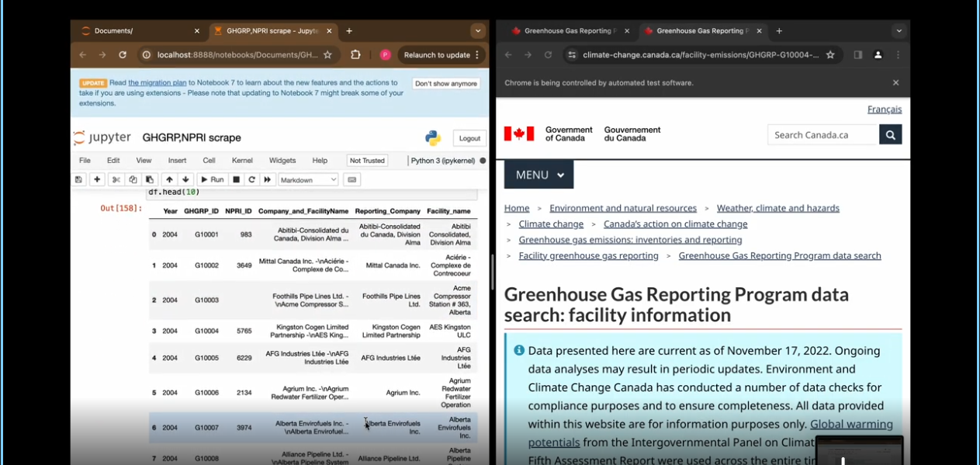Open the profile icon in the right browser
The height and width of the screenshot is (465, 980).
point(878,55)
